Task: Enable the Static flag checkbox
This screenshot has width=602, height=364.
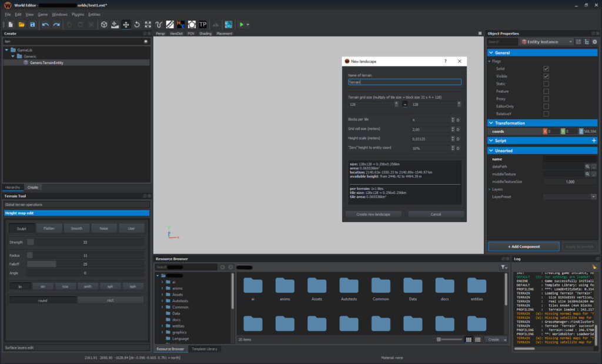Action: click(546, 84)
